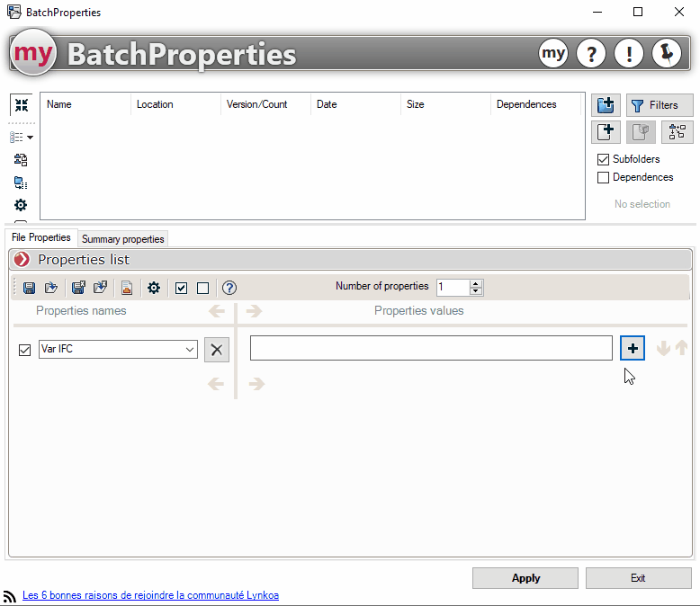Click the Size column header
The width and height of the screenshot is (700, 606).
click(445, 104)
